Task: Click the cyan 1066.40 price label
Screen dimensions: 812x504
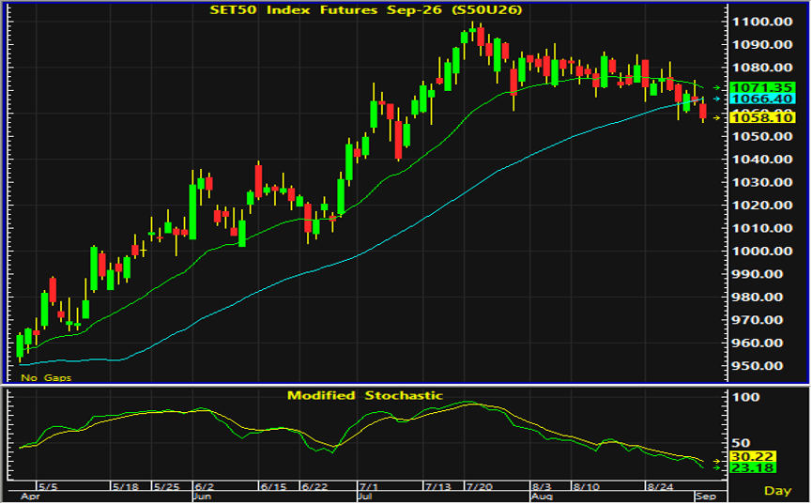Action: tap(761, 99)
